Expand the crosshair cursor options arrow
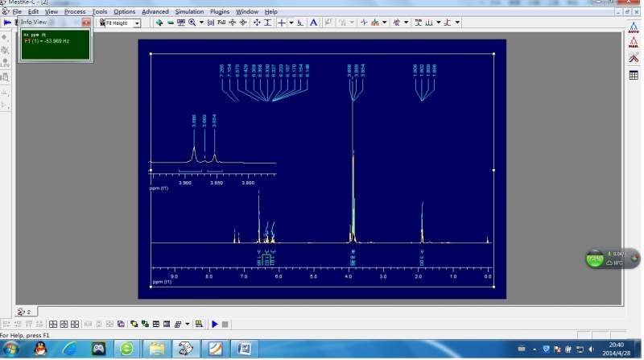The height and width of the screenshot is (360, 644). pos(291,23)
